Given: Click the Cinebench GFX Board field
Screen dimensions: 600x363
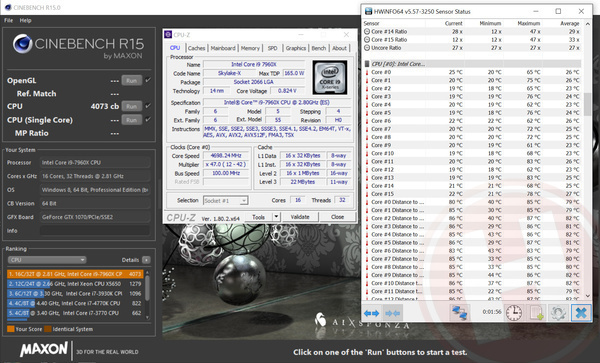Looking at the screenshot, I should tap(95, 217).
